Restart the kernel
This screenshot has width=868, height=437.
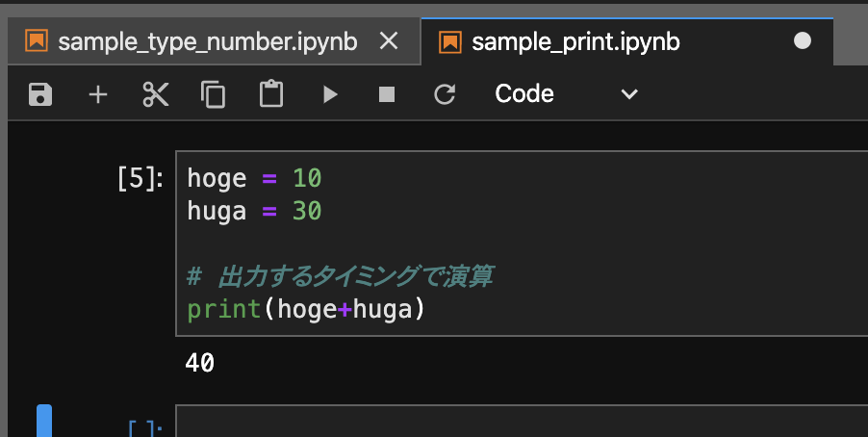point(444,94)
